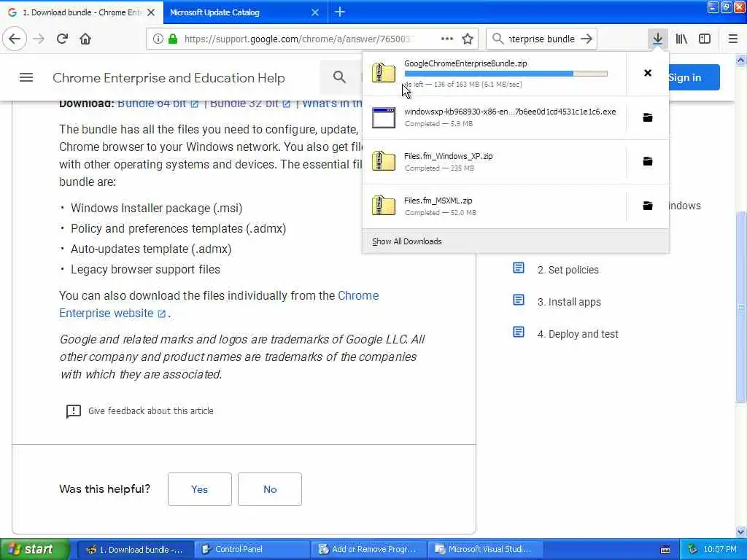This screenshot has height=560, width=747.
Task: Click the Download bundle Firefox taskbar button
Action: (135, 549)
